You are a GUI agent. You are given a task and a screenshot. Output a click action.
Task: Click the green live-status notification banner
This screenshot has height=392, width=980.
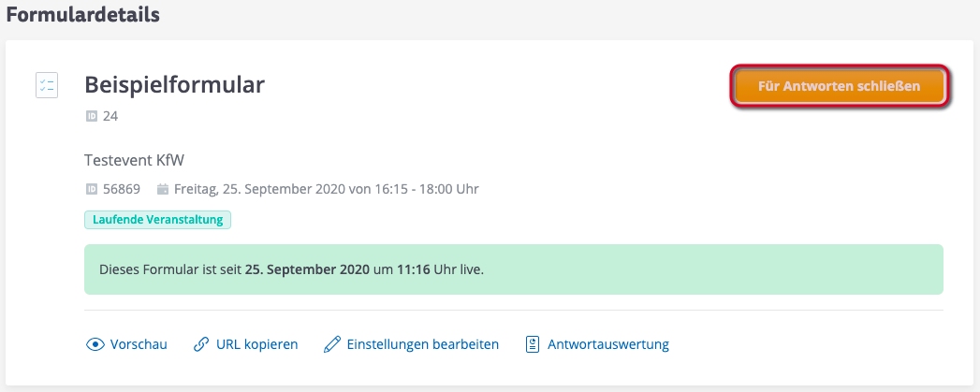coord(513,269)
